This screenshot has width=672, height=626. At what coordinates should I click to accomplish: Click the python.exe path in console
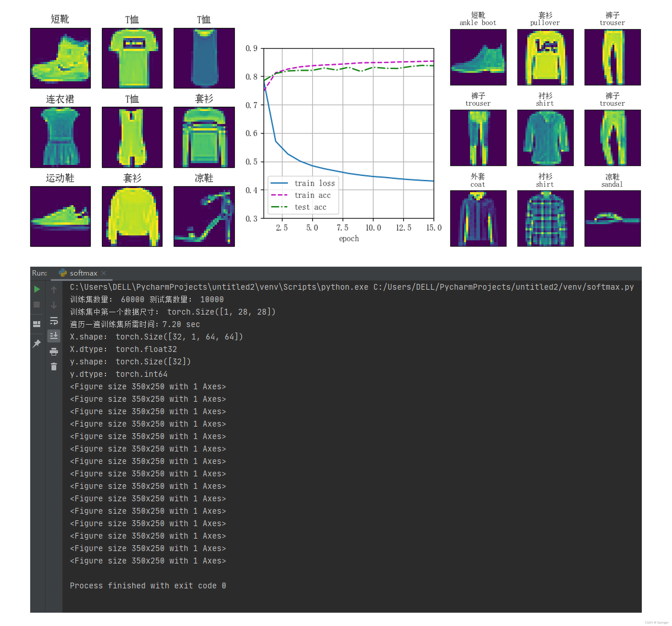click(x=219, y=287)
